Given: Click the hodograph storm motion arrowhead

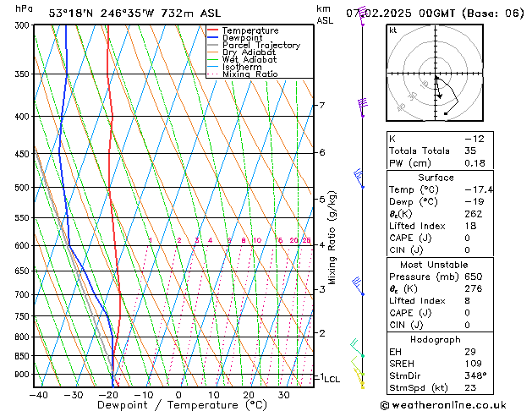Looking at the screenshot, I should click(x=440, y=96).
